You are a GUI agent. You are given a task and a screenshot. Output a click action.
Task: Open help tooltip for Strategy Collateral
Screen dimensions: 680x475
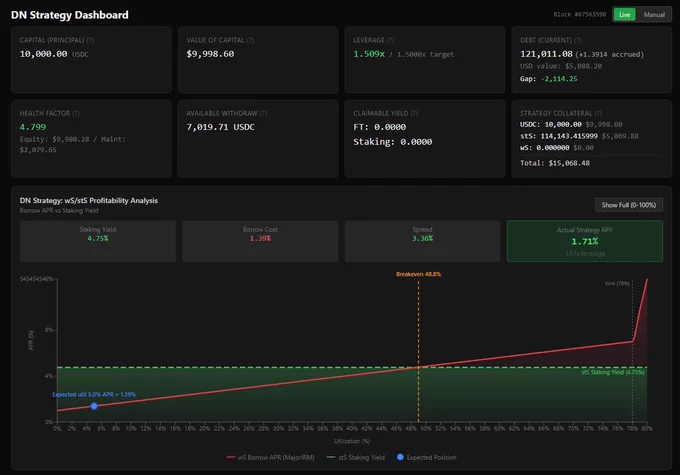598,113
